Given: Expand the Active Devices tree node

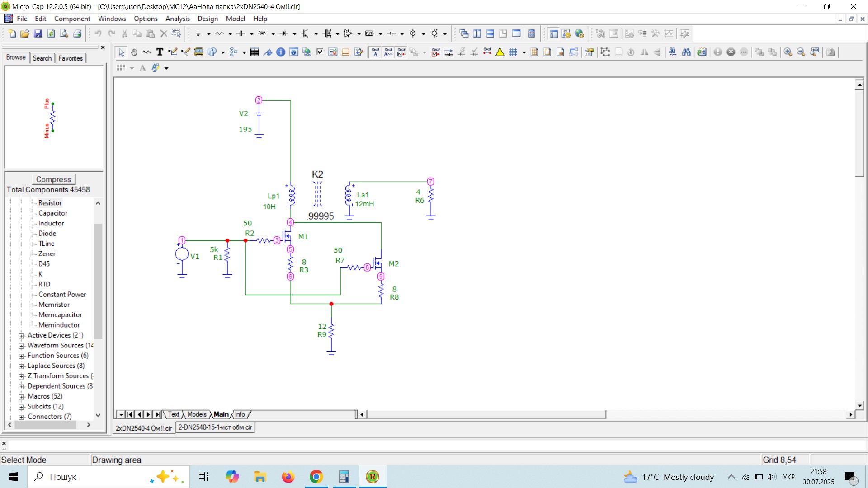Looking at the screenshot, I should click(x=21, y=336).
